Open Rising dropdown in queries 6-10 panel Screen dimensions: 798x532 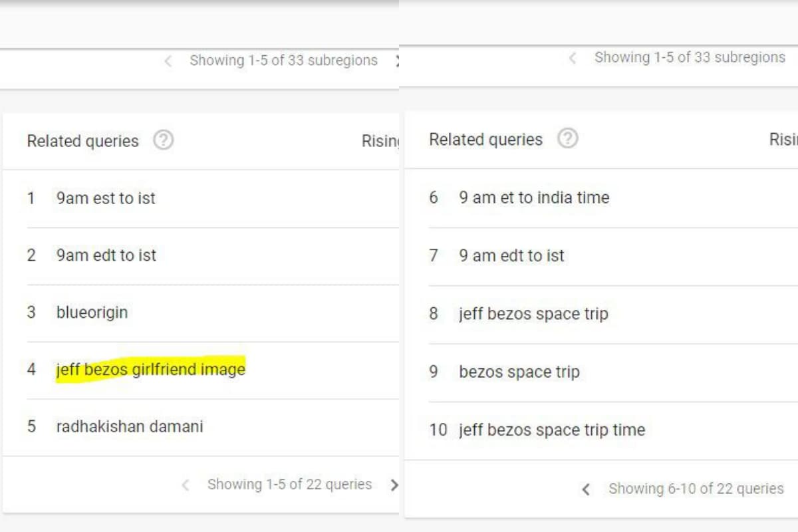click(x=783, y=139)
